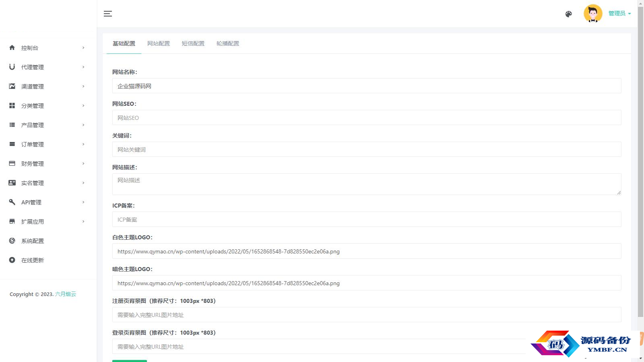
Task: Expand the 订单管理 menu chevron
Action: (x=83, y=144)
